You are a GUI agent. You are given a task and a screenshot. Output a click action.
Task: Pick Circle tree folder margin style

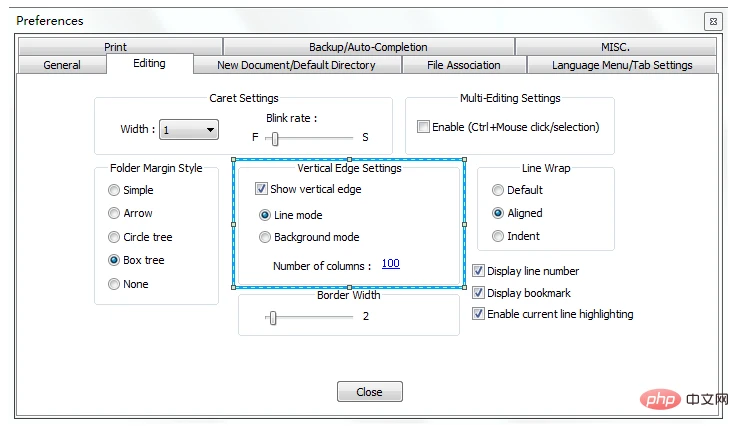click(115, 237)
